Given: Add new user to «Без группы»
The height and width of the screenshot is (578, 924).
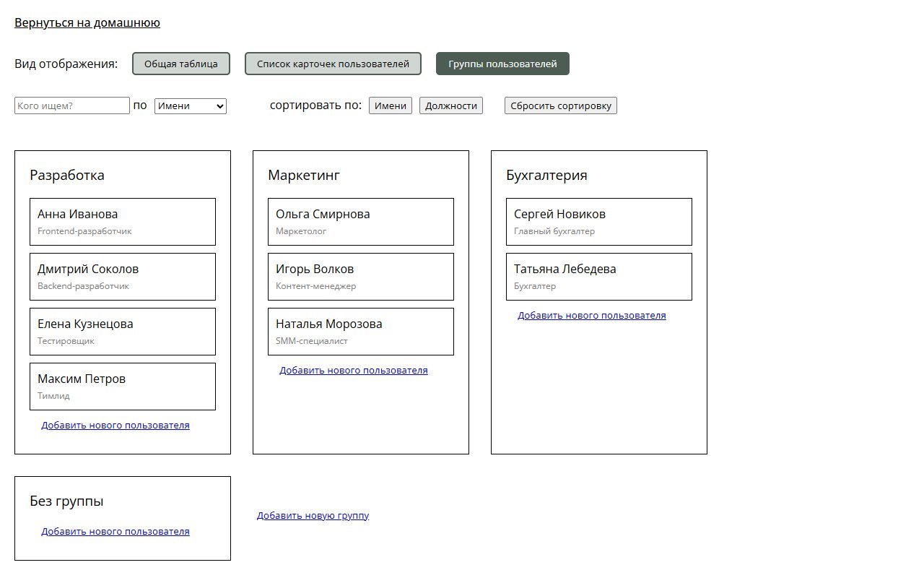Looking at the screenshot, I should [x=115, y=531].
